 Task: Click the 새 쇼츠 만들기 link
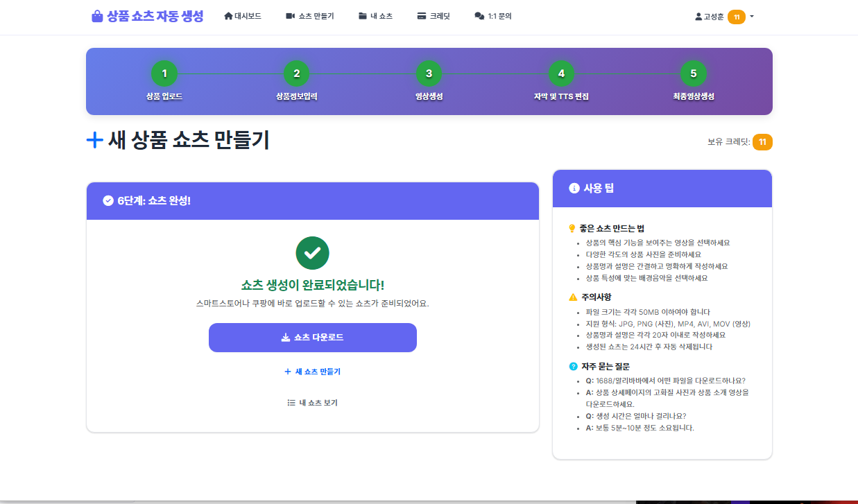[312, 372]
